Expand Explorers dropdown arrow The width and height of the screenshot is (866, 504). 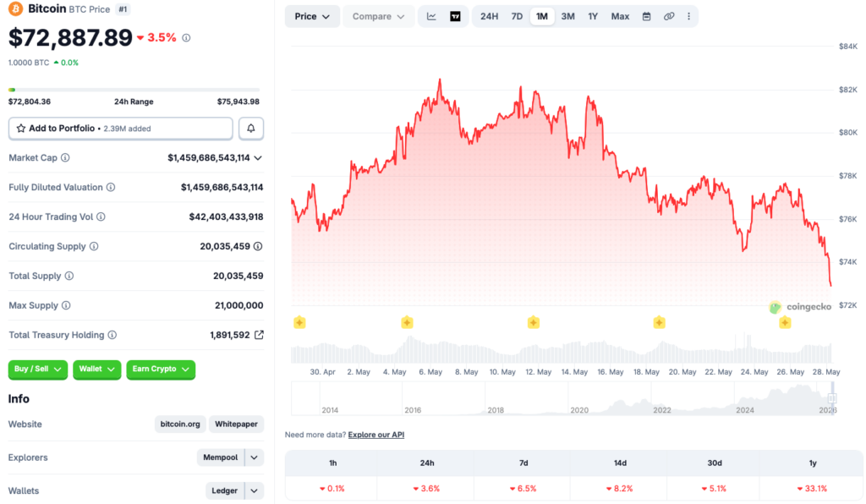(x=254, y=457)
